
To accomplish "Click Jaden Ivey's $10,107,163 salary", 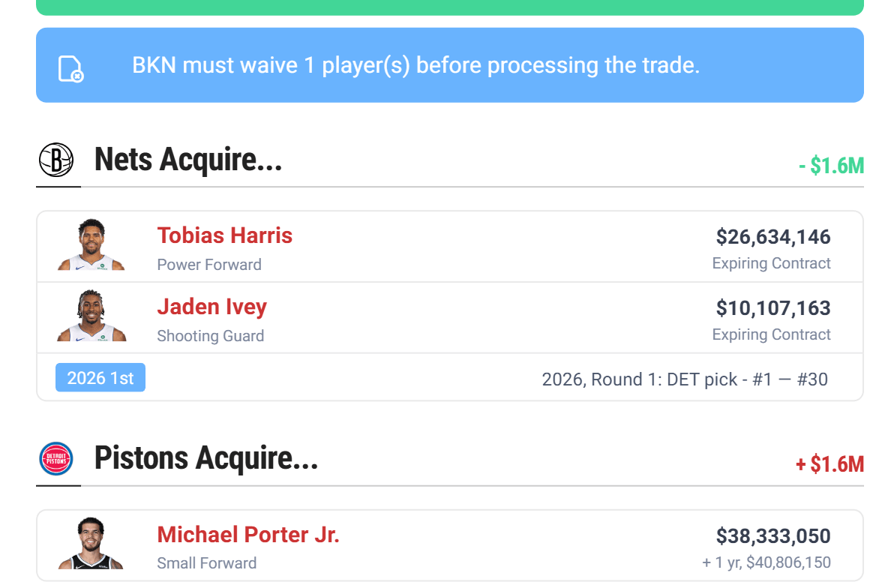I will pos(772,308).
